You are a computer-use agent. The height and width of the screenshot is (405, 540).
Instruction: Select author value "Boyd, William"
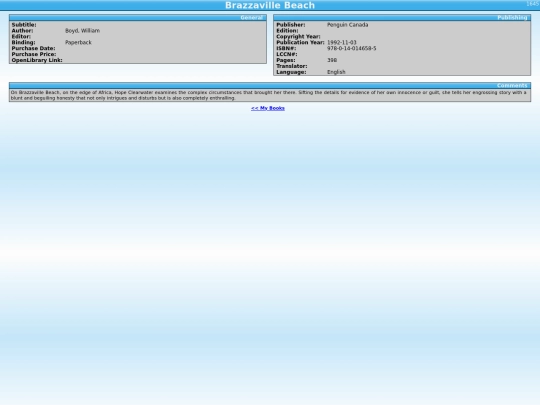click(x=82, y=31)
